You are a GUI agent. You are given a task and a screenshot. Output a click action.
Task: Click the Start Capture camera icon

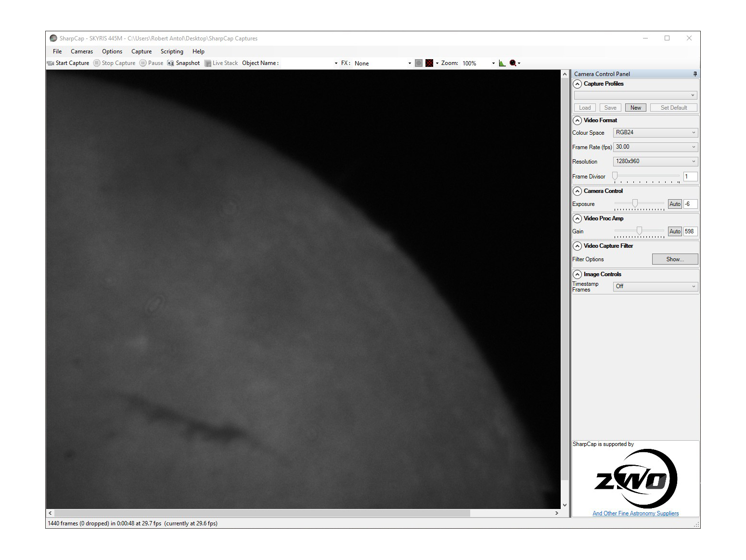pyautogui.click(x=51, y=63)
